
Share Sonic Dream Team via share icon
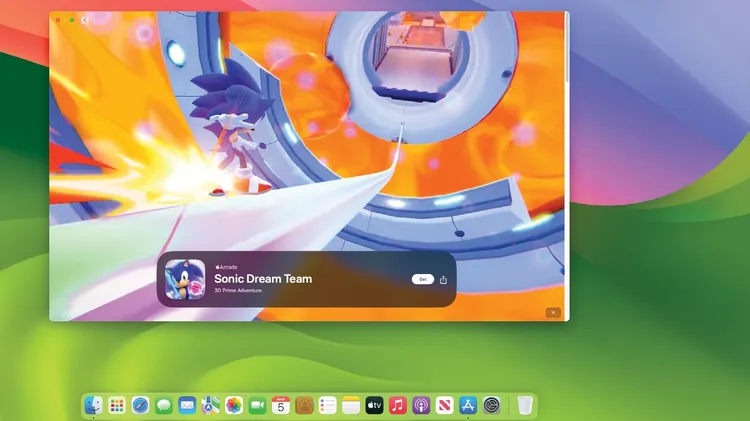click(443, 280)
